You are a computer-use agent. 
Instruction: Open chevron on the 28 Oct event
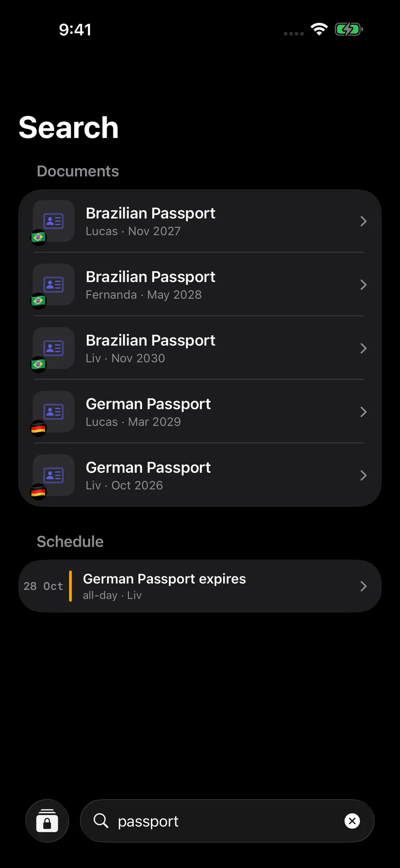(x=363, y=586)
